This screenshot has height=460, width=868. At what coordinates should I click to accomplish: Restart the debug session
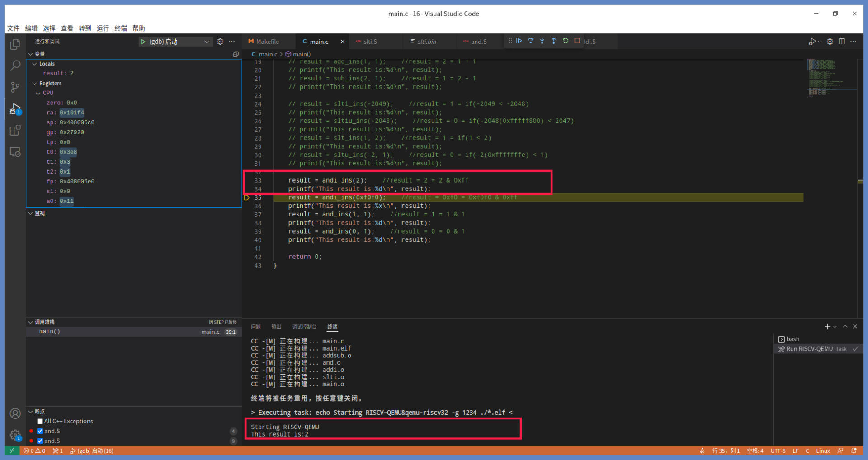(x=566, y=41)
